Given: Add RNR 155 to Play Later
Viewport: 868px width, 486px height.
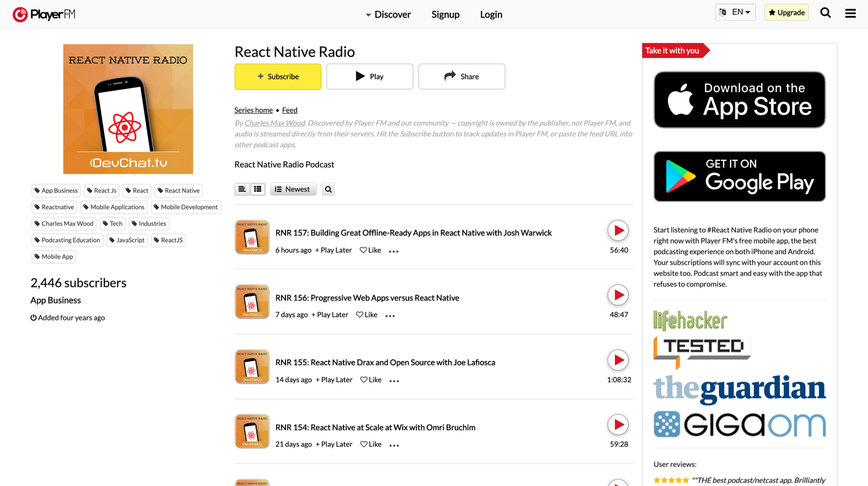Looking at the screenshot, I should click(x=334, y=380).
